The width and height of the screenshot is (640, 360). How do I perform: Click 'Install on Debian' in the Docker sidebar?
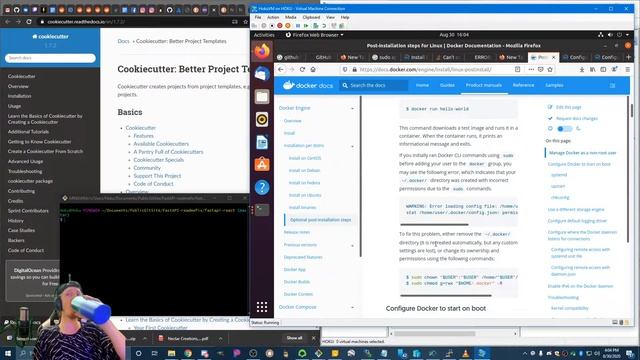(x=304, y=170)
